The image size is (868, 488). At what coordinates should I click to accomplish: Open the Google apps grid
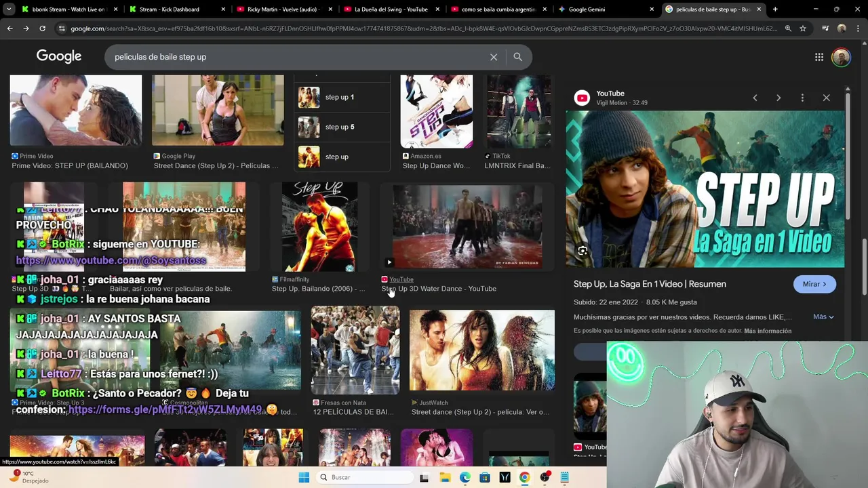819,57
